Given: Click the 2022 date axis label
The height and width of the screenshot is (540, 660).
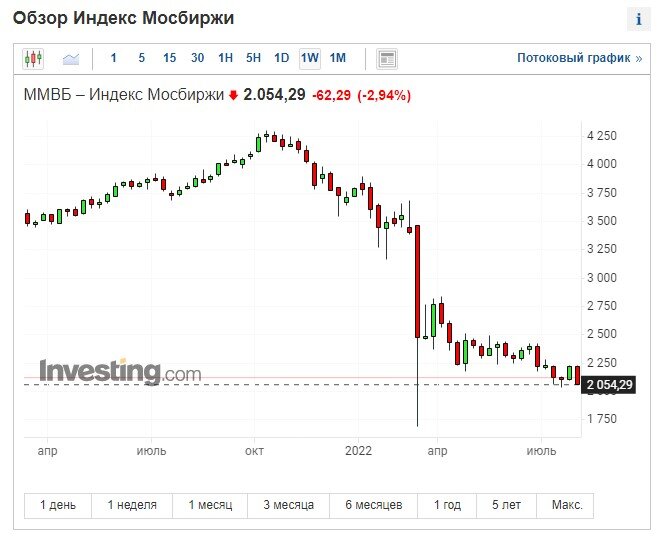Looking at the screenshot, I should [x=358, y=451].
